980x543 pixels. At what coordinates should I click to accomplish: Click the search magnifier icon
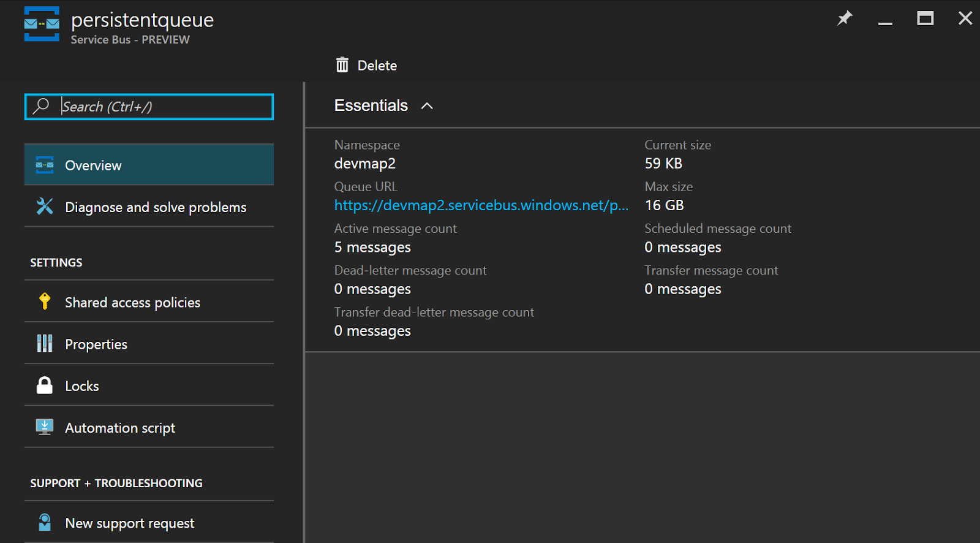[41, 106]
